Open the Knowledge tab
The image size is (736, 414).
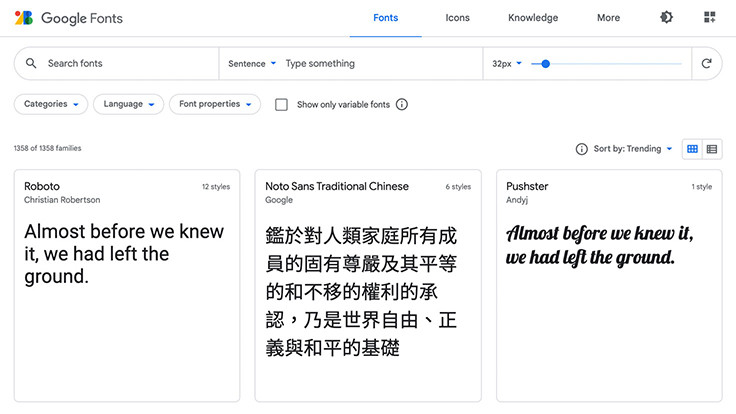coord(533,18)
